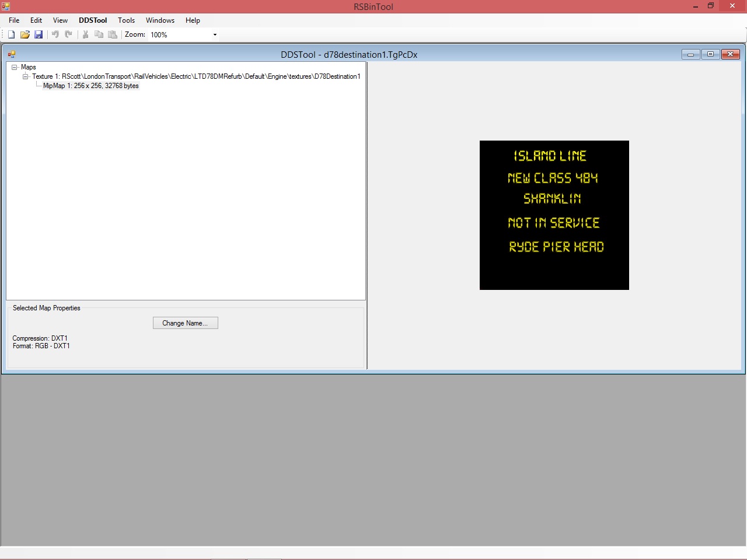Screen dimensions: 747x560
Task: Minimize the DDSTool child window
Action: pyautogui.click(x=690, y=54)
